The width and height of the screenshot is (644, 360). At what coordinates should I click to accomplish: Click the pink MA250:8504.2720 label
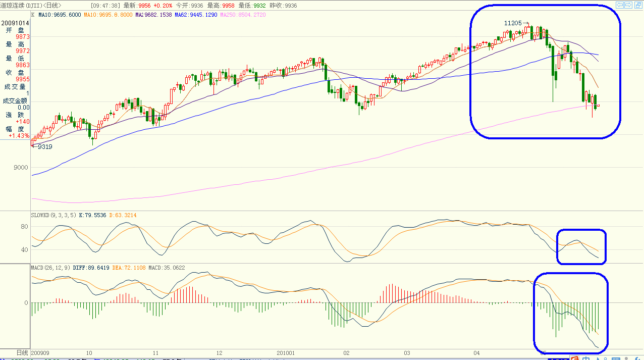[242, 15]
